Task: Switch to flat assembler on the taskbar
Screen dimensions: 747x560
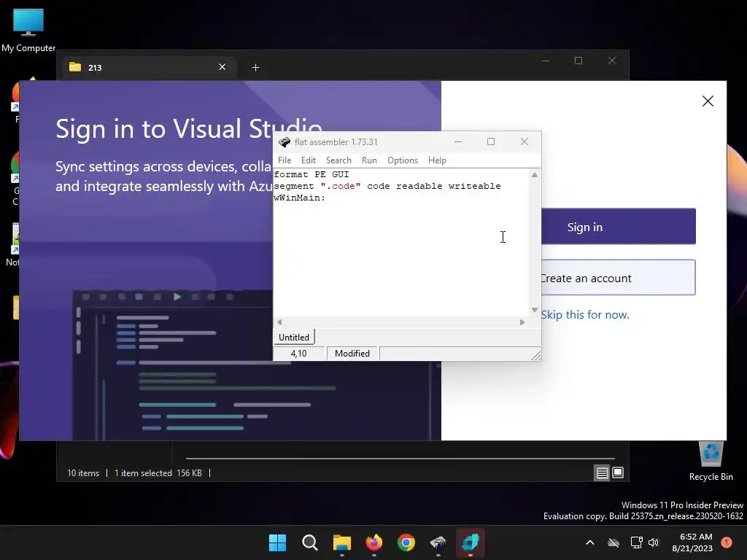Action: tap(438, 542)
